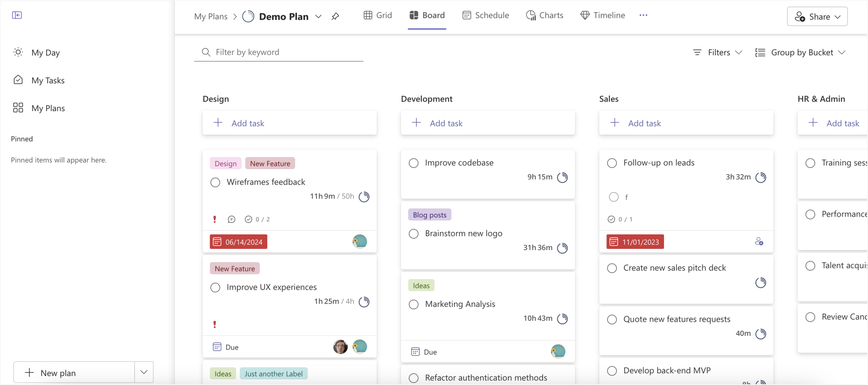Complete the Marketing Analysis task
868x385 pixels.
[x=413, y=304]
